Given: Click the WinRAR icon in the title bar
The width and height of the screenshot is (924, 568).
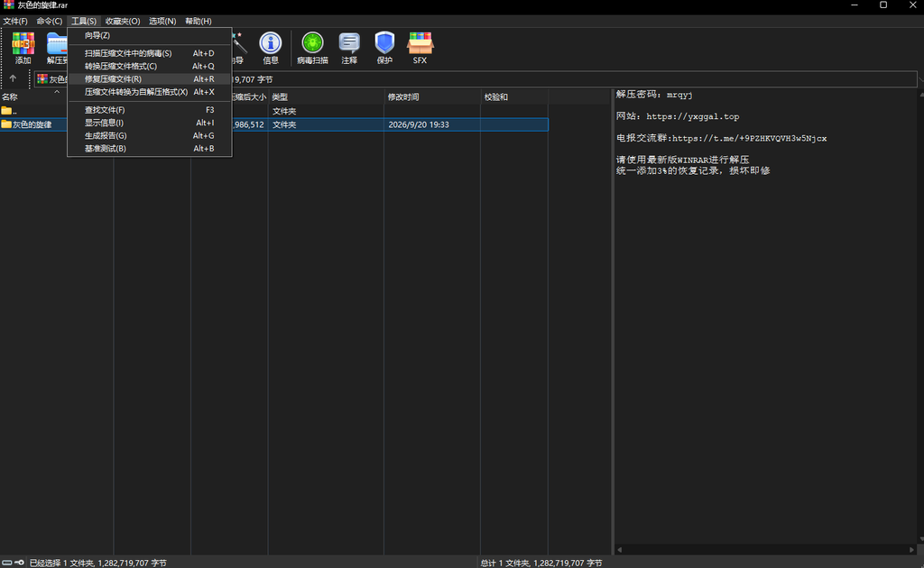Looking at the screenshot, I should [8, 5].
